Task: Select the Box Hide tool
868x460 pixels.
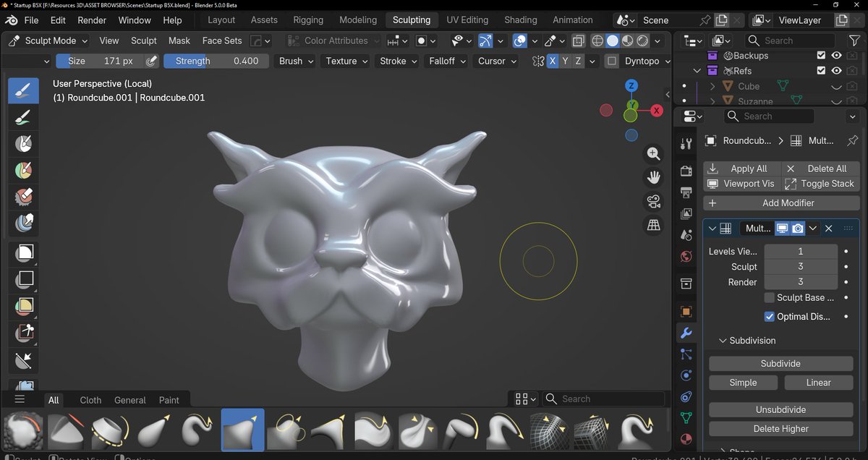Action: pyautogui.click(x=25, y=279)
